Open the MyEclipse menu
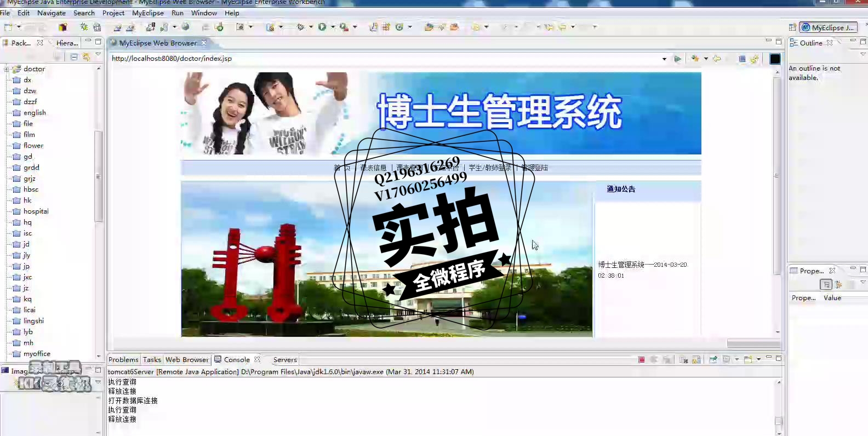868x436 pixels. 148,13
